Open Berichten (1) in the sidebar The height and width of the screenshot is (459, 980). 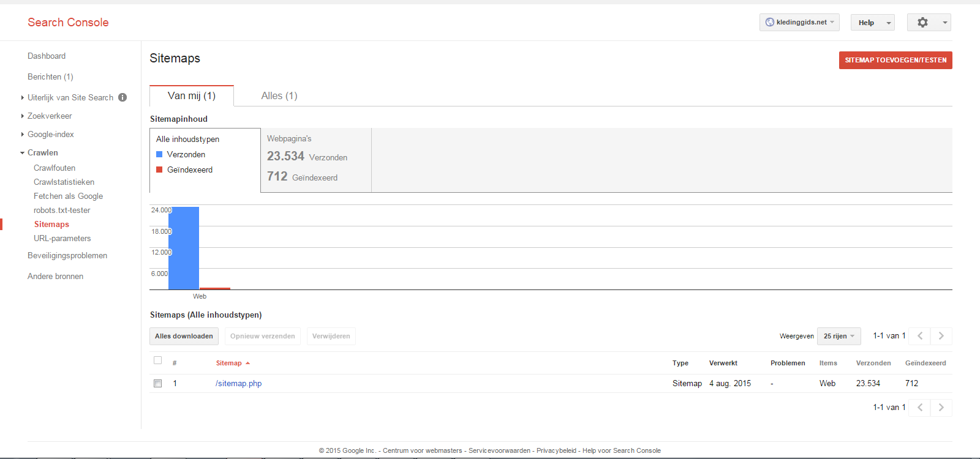tap(50, 76)
